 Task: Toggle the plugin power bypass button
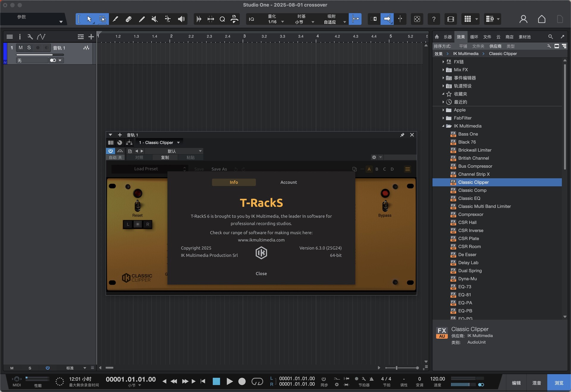[110, 151]
